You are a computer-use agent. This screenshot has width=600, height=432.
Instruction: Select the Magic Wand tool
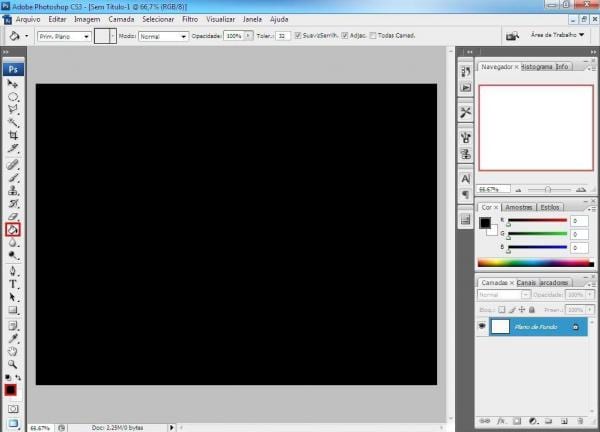pyautogui.click(x=13, y=122)
